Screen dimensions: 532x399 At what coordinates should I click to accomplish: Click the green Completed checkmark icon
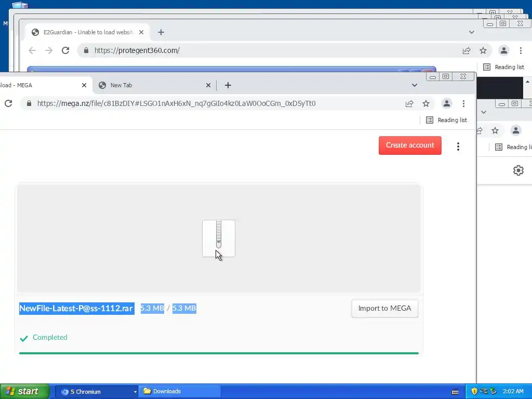[x=24, y=338]
